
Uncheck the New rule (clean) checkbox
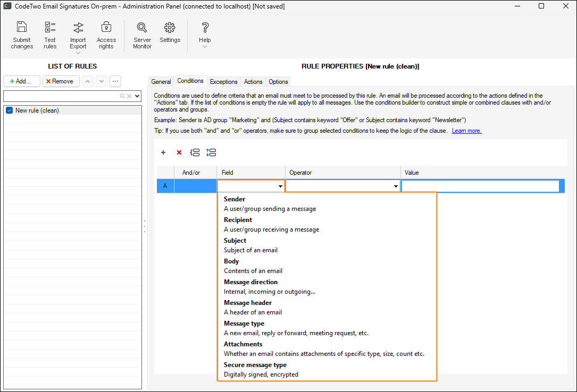point(9,110)
